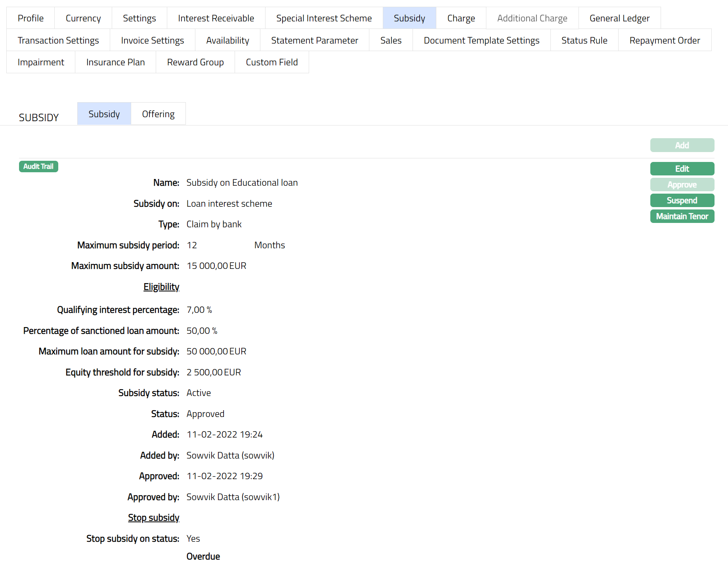Open the Charge tab
Screen dimensions: 728x569
461,18
